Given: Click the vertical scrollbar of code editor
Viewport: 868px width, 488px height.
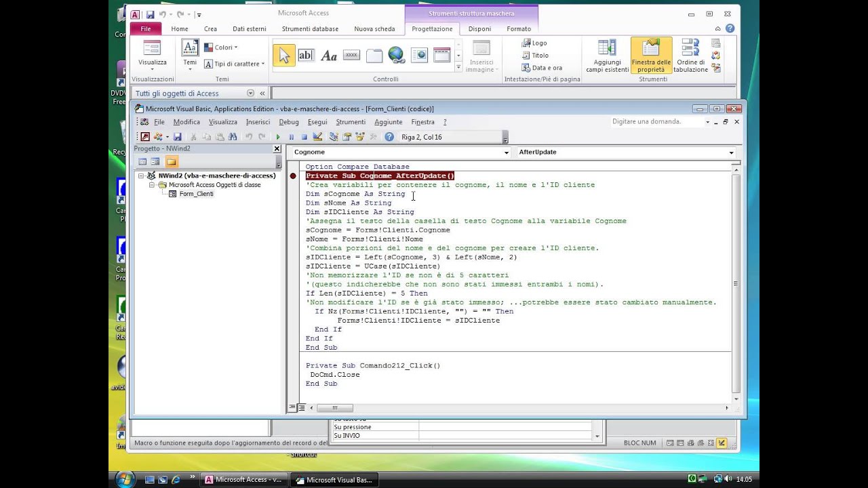Looking at the screenshot, I should click(736, 283).
